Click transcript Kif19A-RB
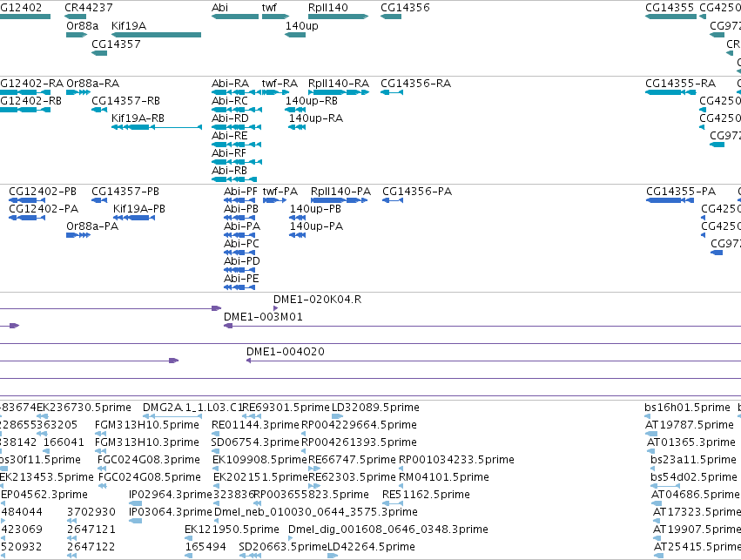This screenshot has height=560, width=741. (x=138, y=118)
